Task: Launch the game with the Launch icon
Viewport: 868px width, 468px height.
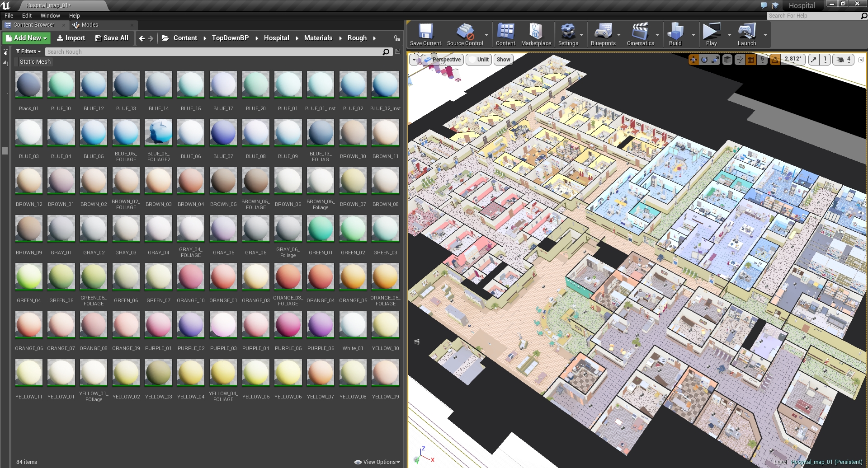Action: tap(746, 34)
